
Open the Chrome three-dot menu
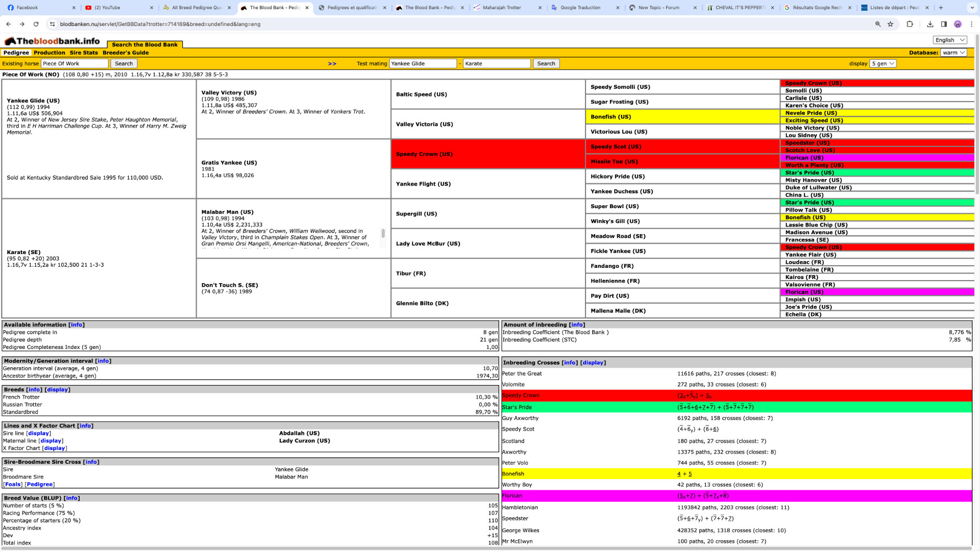971,24
